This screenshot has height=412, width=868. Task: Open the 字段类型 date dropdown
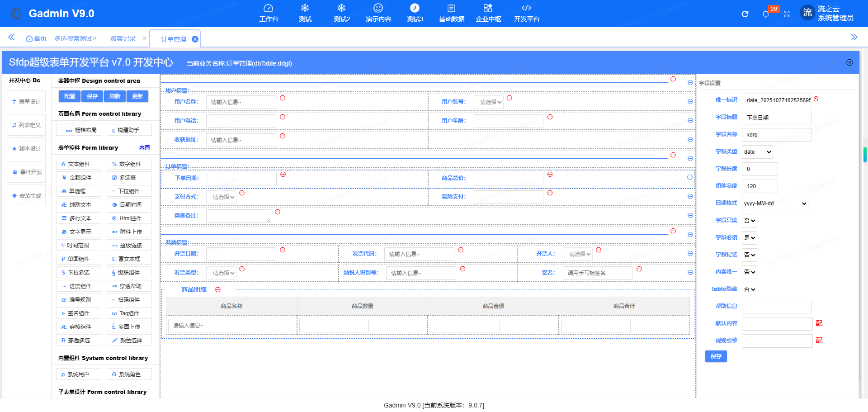pyautogui.click(x=757, y=152)
